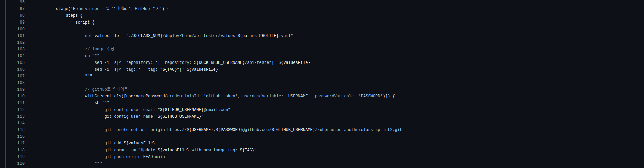The image size is (644, 168).
Task: Select line number 119
Action: click(x=21, y=157)
